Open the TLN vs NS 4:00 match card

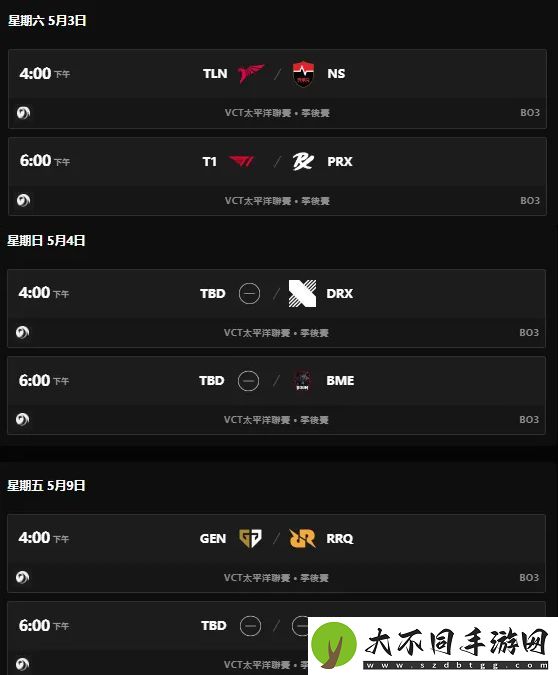277,89
